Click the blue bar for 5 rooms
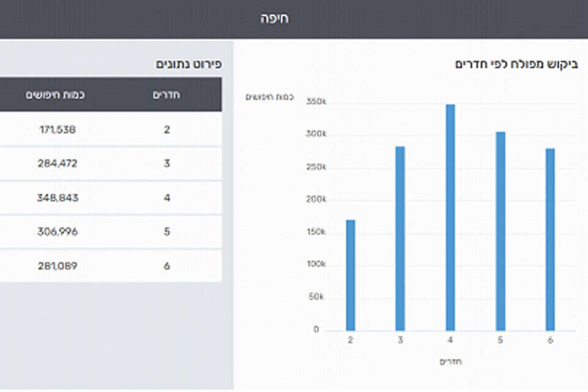 pos(500,232)
